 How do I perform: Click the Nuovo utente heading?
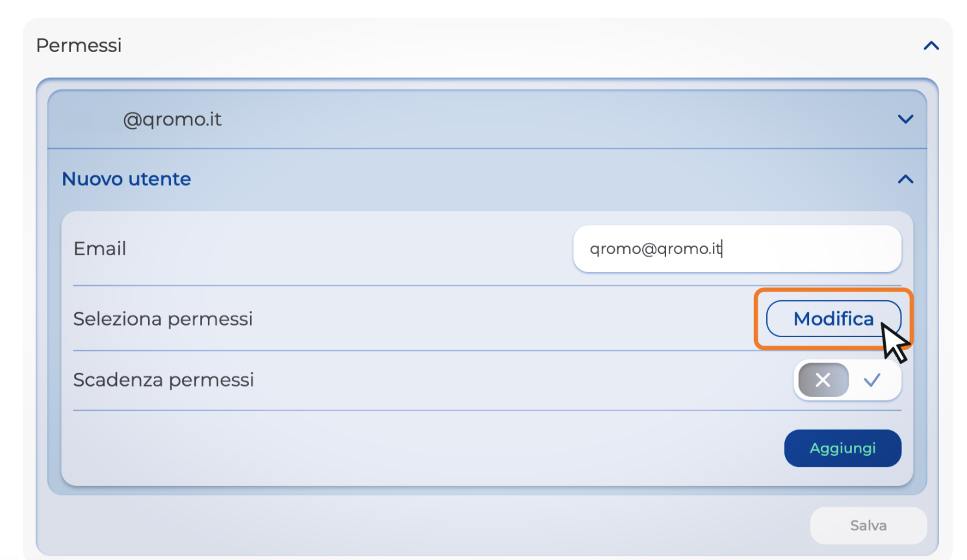[126, 179]
